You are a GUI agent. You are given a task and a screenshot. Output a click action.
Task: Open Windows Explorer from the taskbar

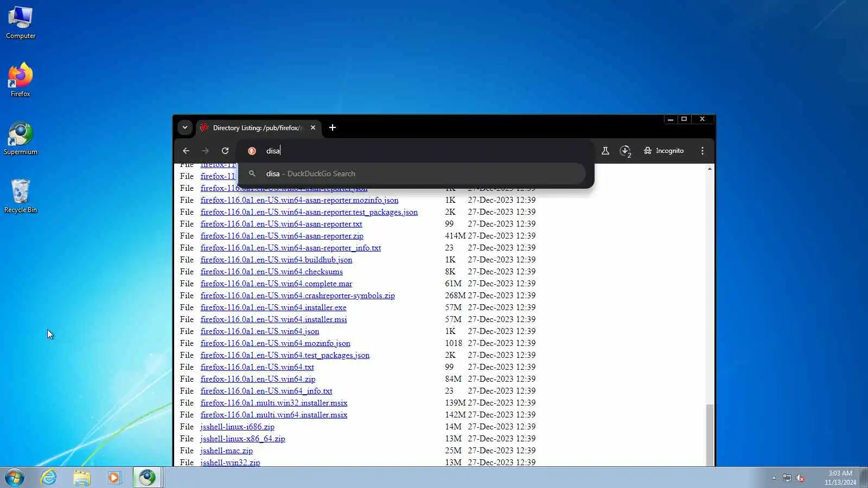point(82,478)
